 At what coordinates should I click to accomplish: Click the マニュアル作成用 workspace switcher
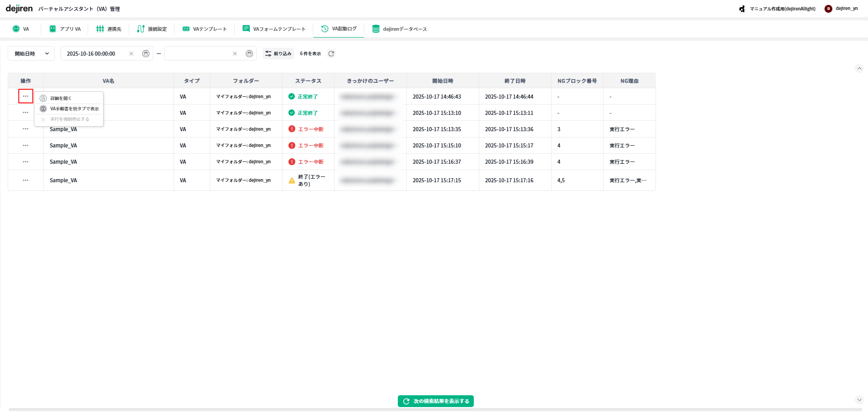coord(778,9)
